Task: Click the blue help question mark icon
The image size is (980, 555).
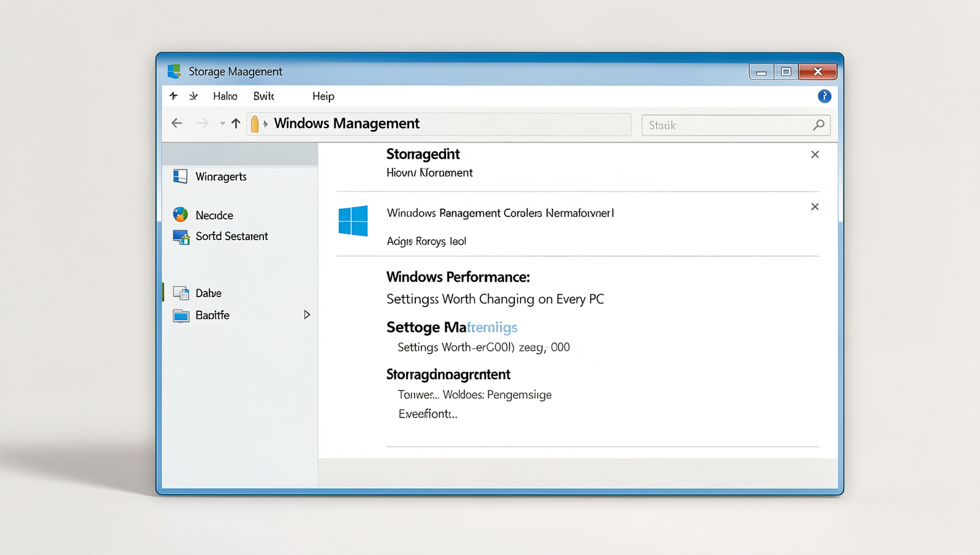Action: point(824,96)
